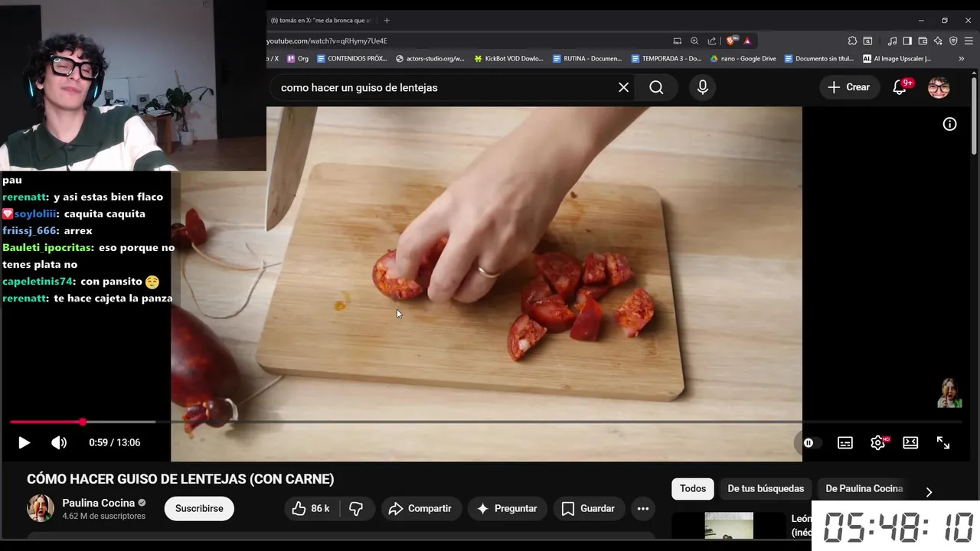Open the media control music note icon
Viewport: 980px width, 551px height.
click(x=892, y=41)
